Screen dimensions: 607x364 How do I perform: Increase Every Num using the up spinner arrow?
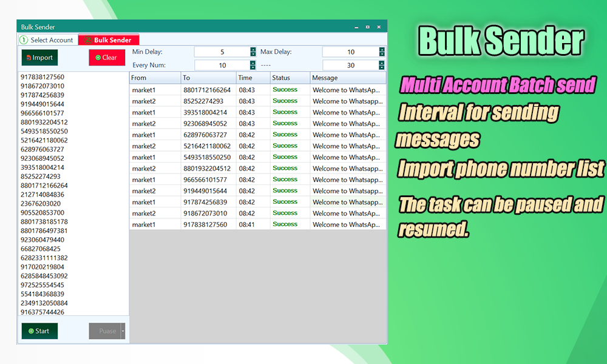coord(254,61)
